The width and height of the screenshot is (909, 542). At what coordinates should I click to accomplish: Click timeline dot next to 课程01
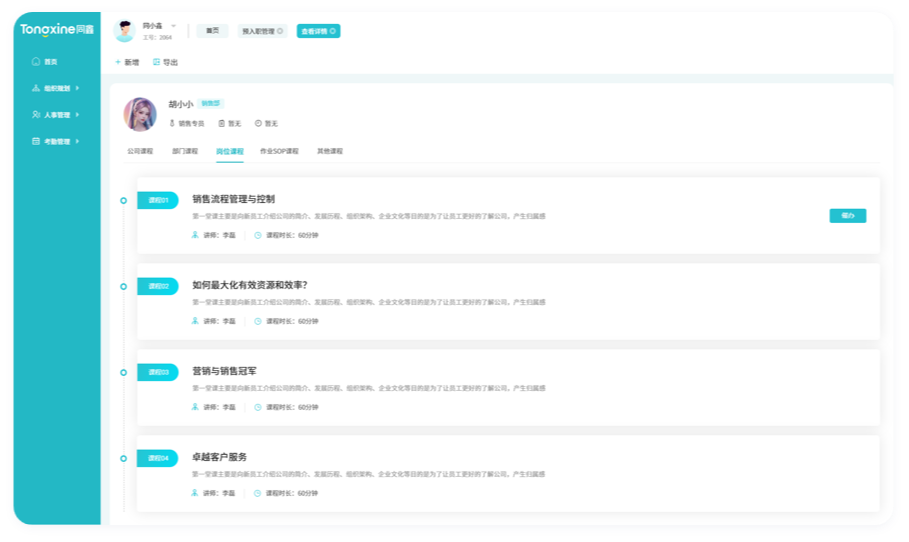coord(123,201)
